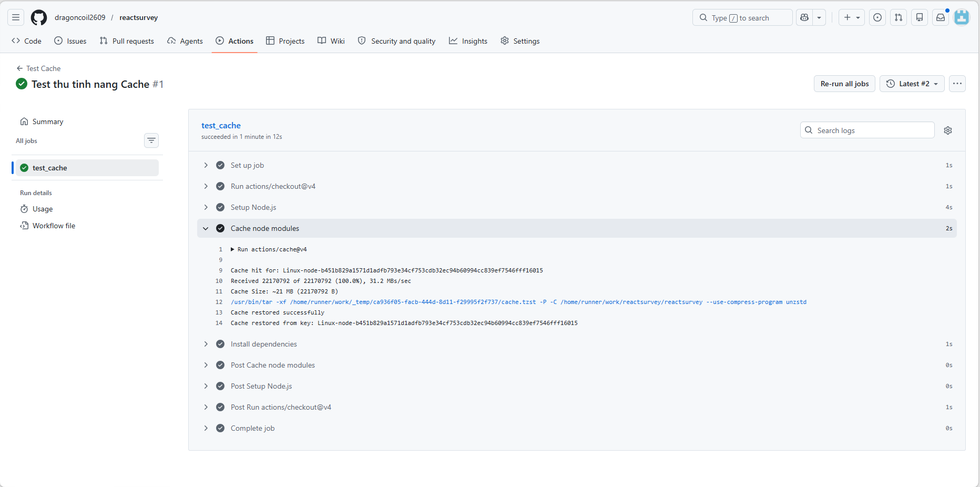Expand the Install dependencies step
This screenshot has height=487, width=980.
click(577, 344)
